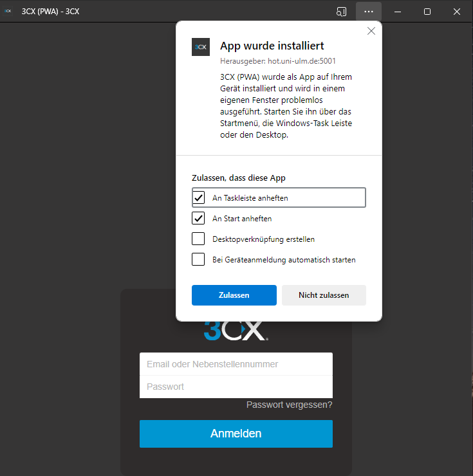The width and height of the screenshot is (473, 476).
Task: Enable 'Bei Geräteanmeldung automatisch starten'
Action: click(198, 260)
